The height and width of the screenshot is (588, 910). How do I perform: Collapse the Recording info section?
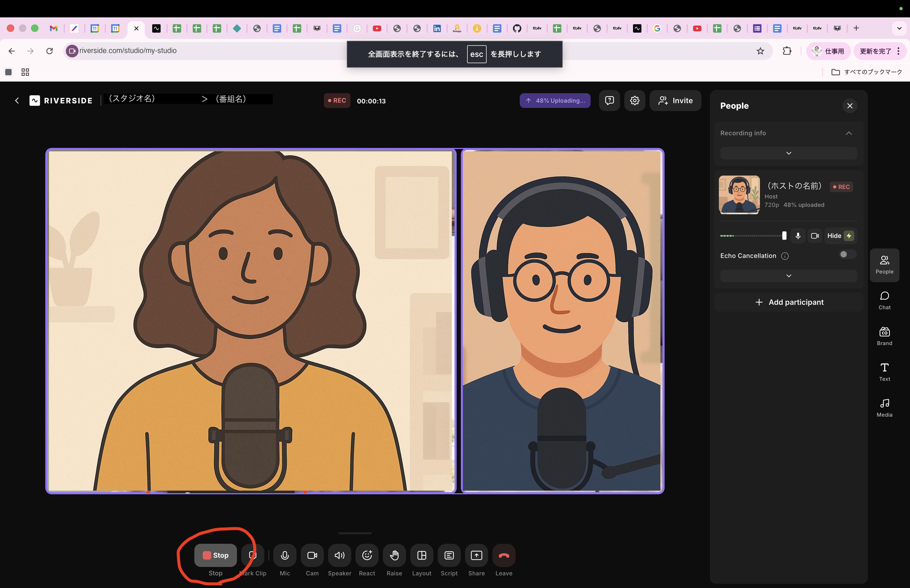pyautogui.click(x=849, y=133)
